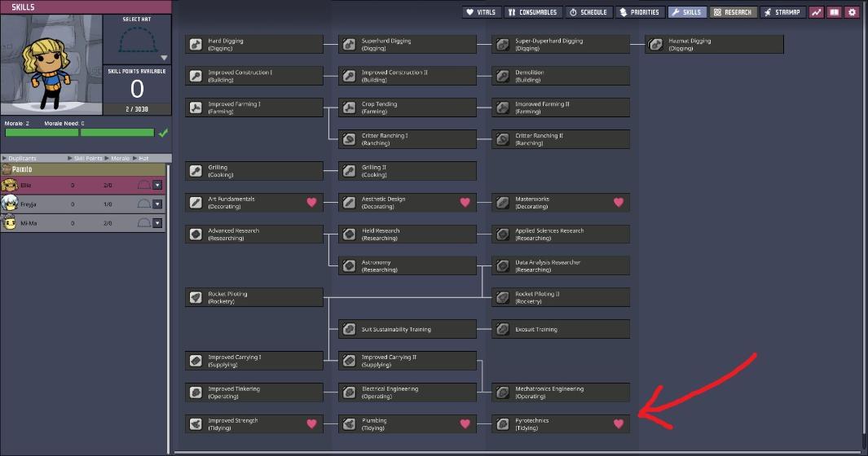Viewport: 868px width, 456px height.
Task: Click the Rocket Piloting skill icon
Action: click(x=196, y=297)
